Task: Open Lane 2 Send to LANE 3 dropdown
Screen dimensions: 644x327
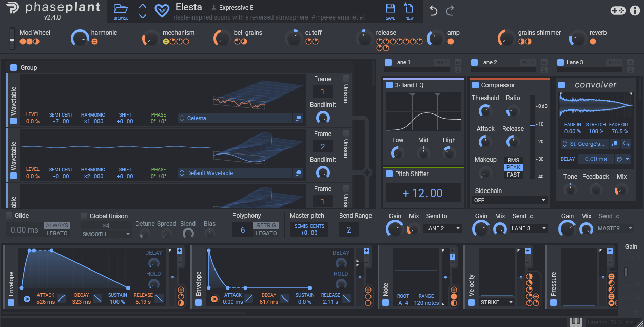Action: click(529, 228)
